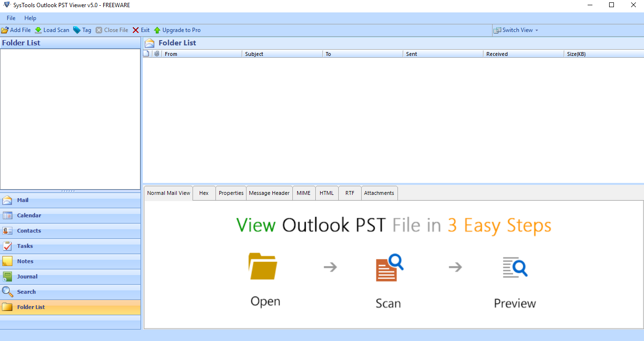
Task: Sort by the Size(KB) column header
Action: (604, 54)
